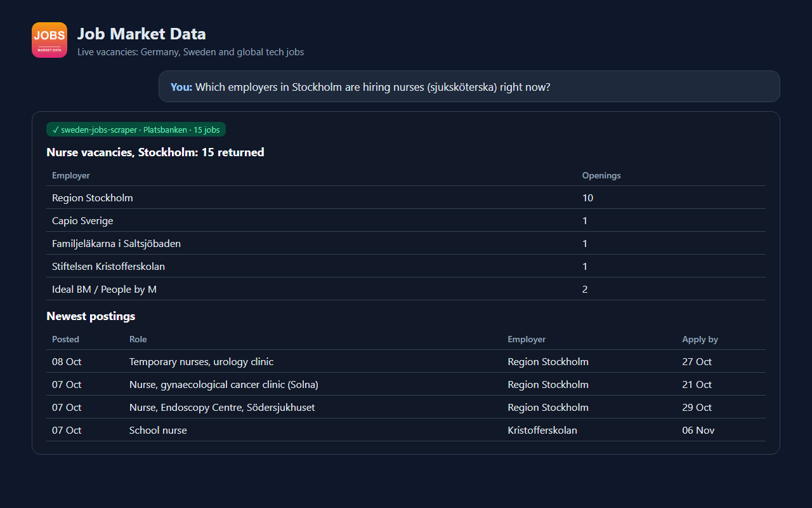Click the "06 Nov" apply-by date

(x=698, y=430)
